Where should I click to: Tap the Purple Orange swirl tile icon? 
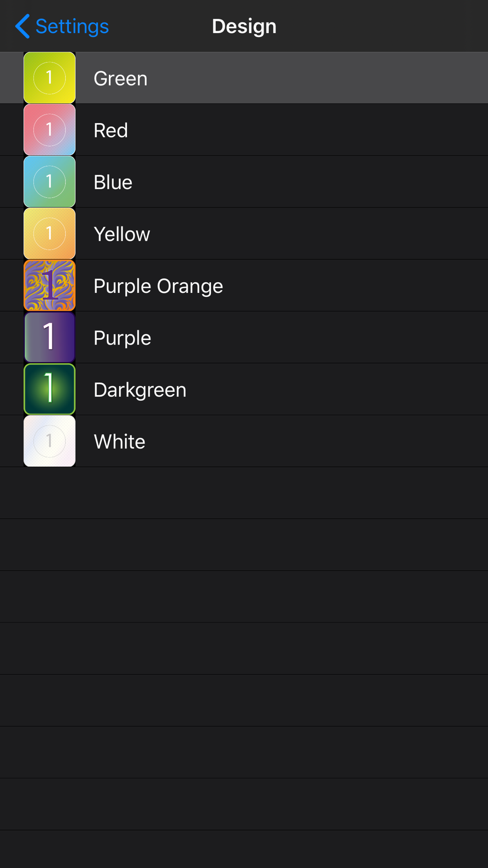coord(49,285)
